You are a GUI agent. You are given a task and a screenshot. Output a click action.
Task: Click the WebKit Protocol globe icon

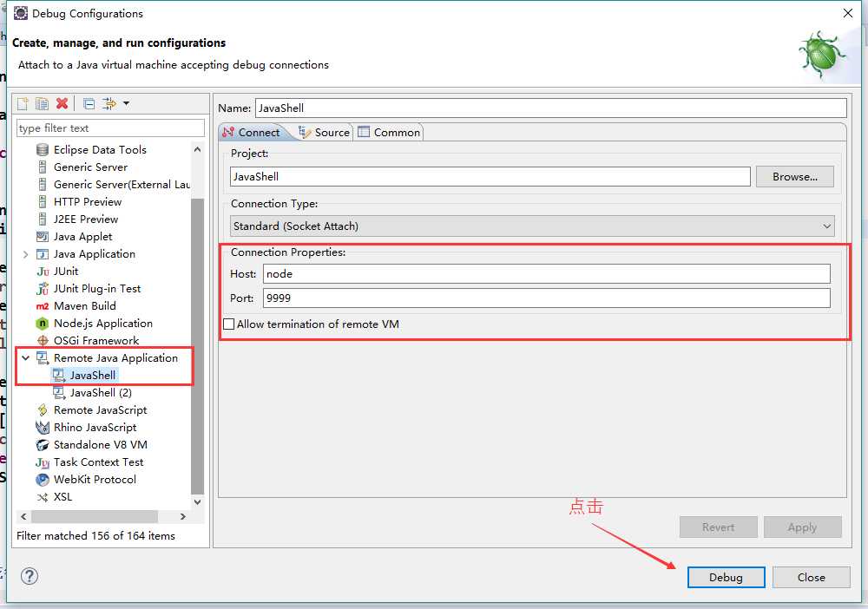[43, 480]
